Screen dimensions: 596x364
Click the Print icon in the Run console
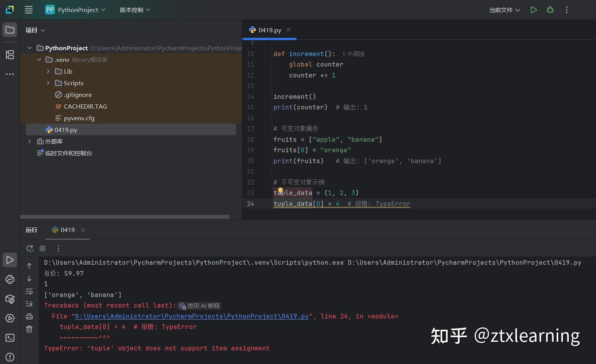tap(29, 317)
